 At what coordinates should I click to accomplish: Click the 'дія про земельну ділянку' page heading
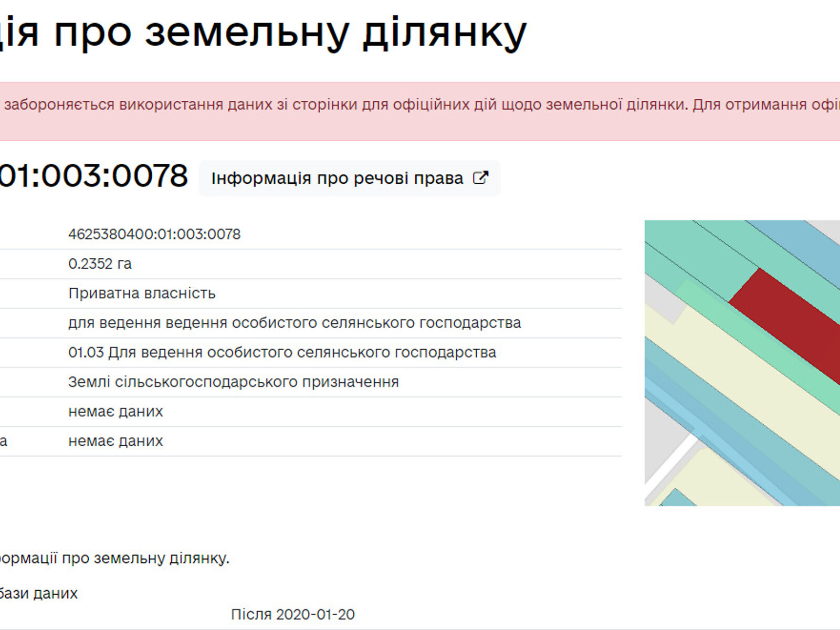point(262,33)
